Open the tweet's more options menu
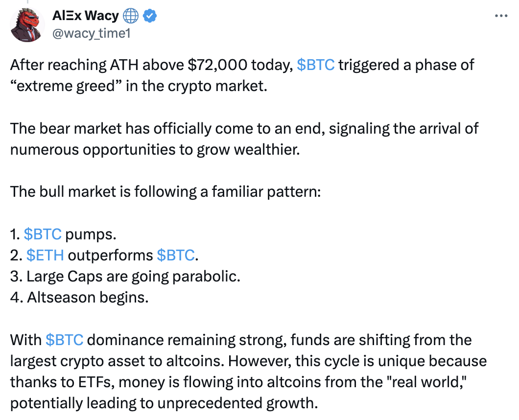Image resolution: width=519 pixels, height=420 pixels. coord(501,16)
